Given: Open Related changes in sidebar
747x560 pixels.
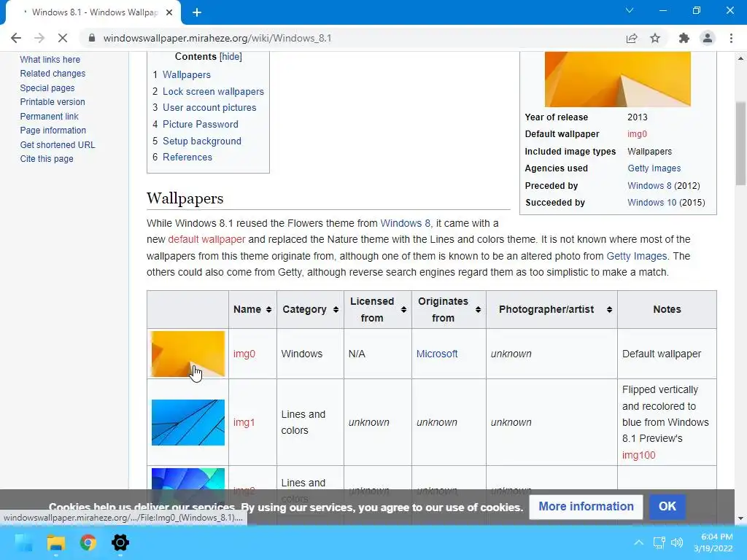Looking at the screenshot, I should point(53,74).
